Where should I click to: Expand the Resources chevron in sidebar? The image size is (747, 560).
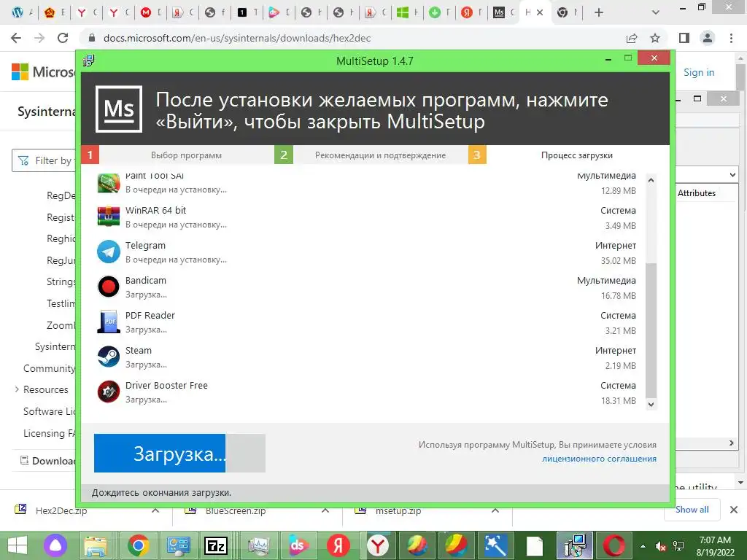click(17, 389)
